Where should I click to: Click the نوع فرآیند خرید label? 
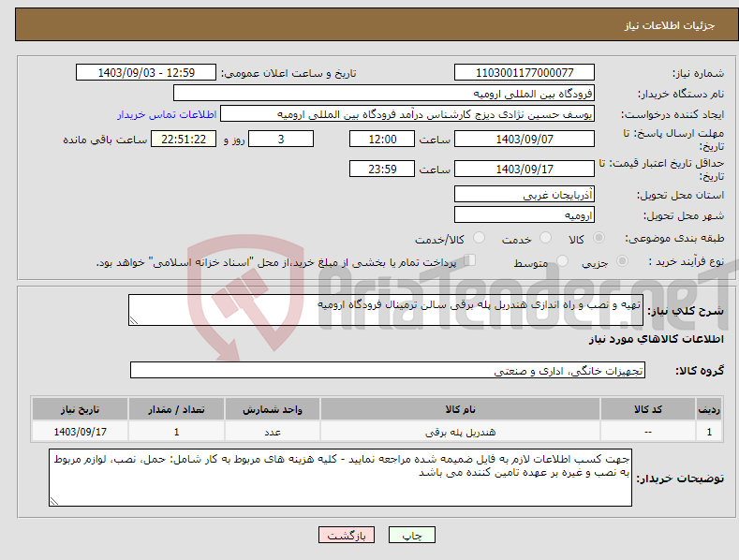coord(687,261)
